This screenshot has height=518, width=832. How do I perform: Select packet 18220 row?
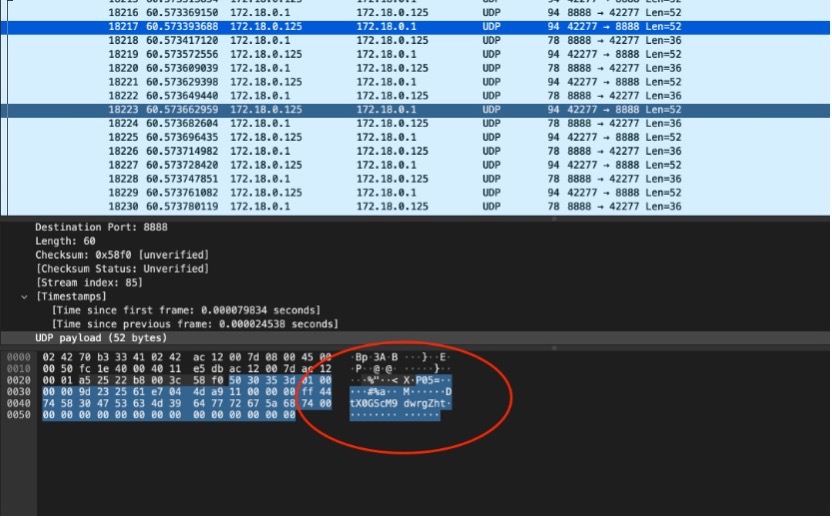coord(416,68)
